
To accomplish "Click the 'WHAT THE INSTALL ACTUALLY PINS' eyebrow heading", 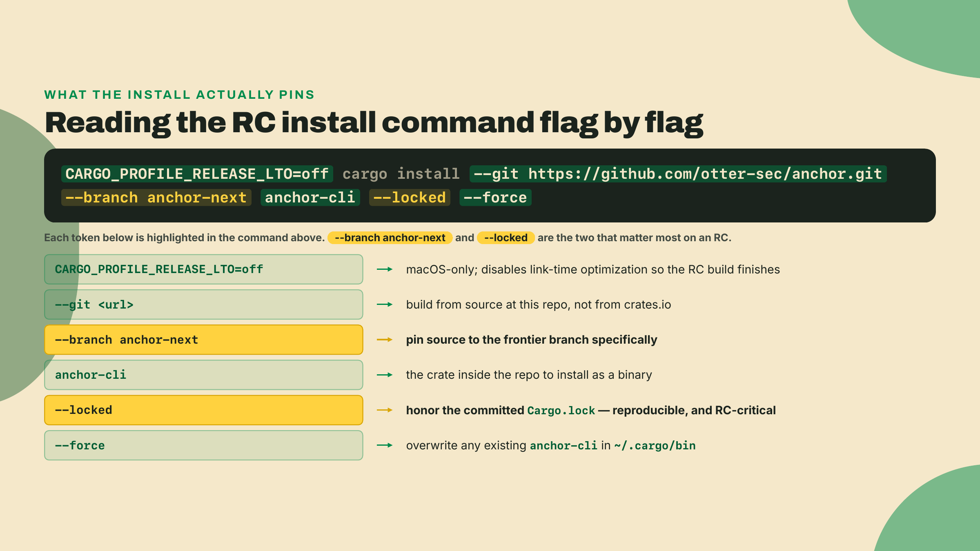I will (x=179, y=95).
